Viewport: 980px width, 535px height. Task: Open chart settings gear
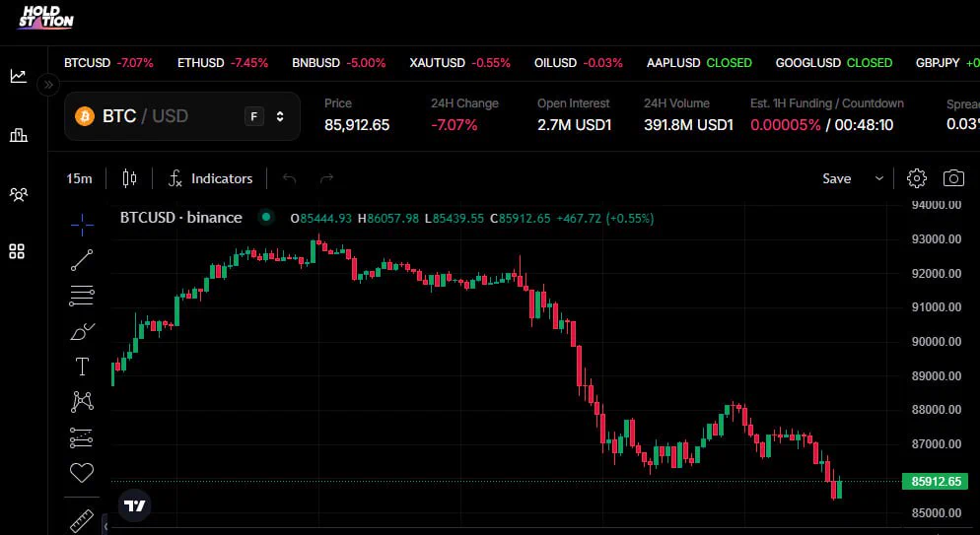[x=916, y=178]
